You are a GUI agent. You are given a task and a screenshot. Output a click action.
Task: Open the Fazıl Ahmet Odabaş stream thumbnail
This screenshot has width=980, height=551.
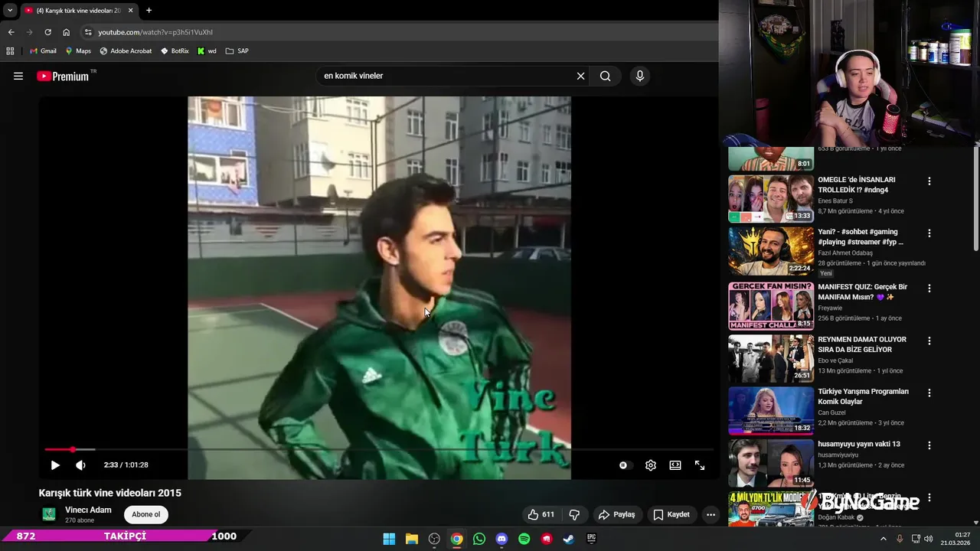point(770,251)
